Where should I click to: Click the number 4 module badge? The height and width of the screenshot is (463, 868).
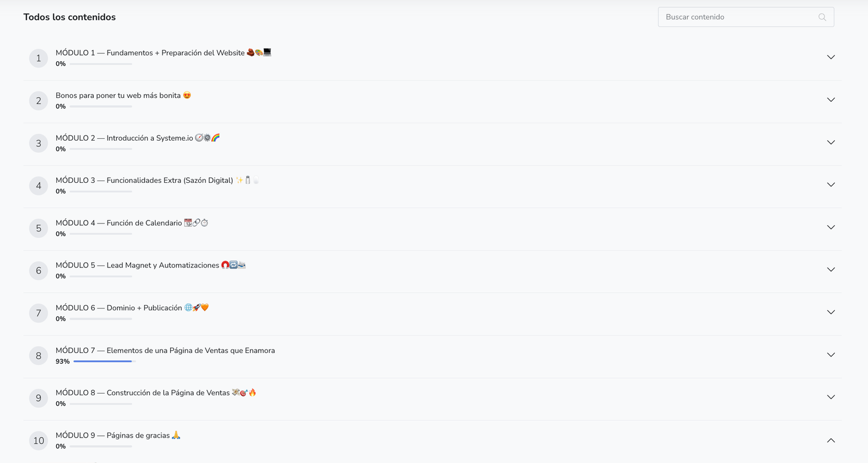pyautogui.click(x=39, y=186)
